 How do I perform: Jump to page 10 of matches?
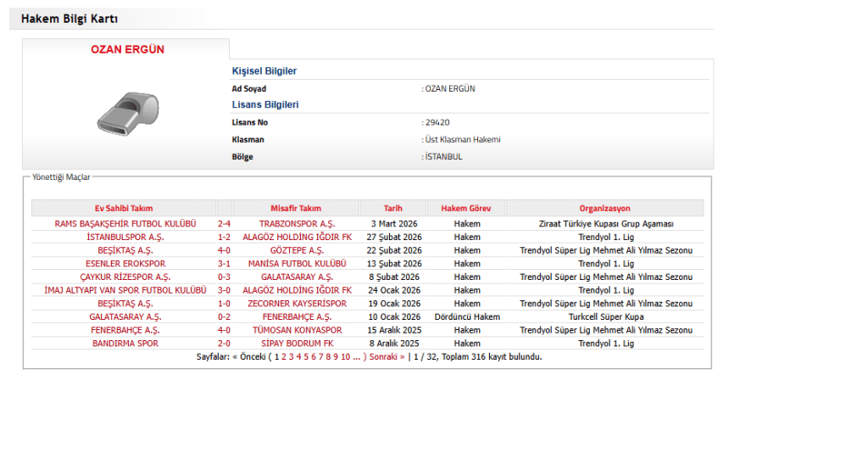coord(345,357)
